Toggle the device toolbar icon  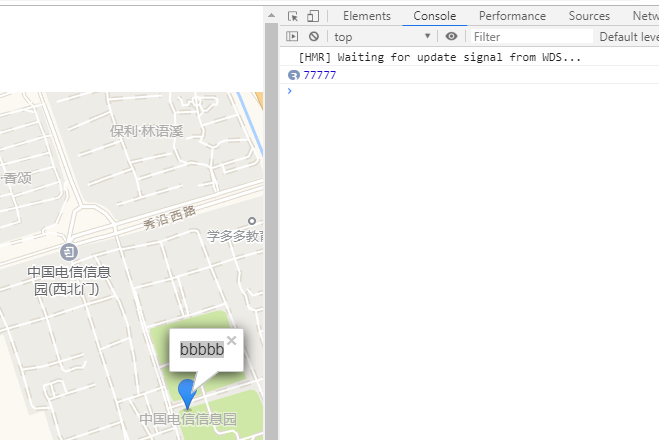point(313,16)
